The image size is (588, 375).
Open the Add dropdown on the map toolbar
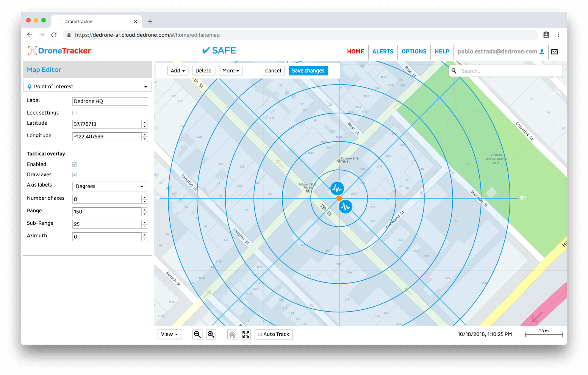point(178,71)
